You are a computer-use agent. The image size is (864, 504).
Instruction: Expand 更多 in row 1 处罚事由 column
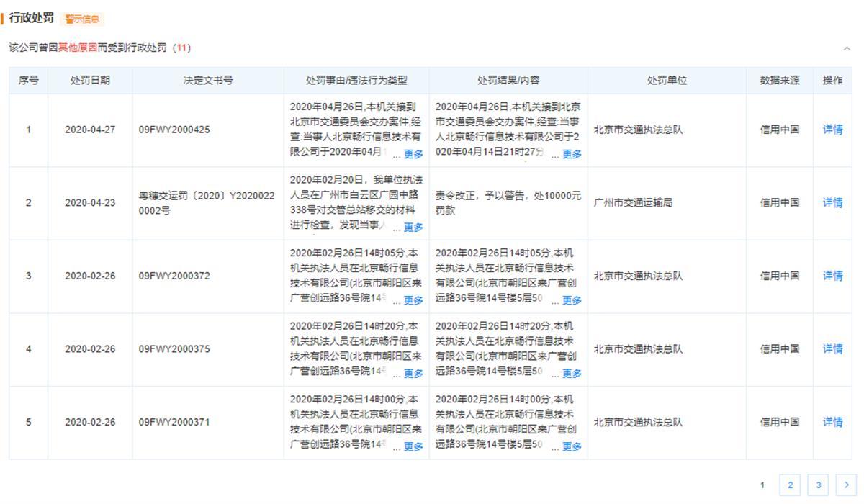pyautogui.click(x=413, y=154)
